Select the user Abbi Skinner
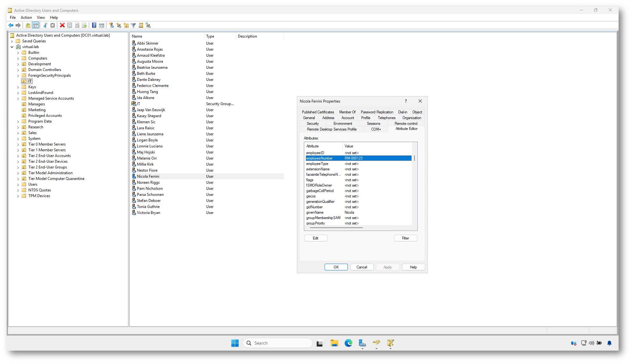 coord(147,43)
